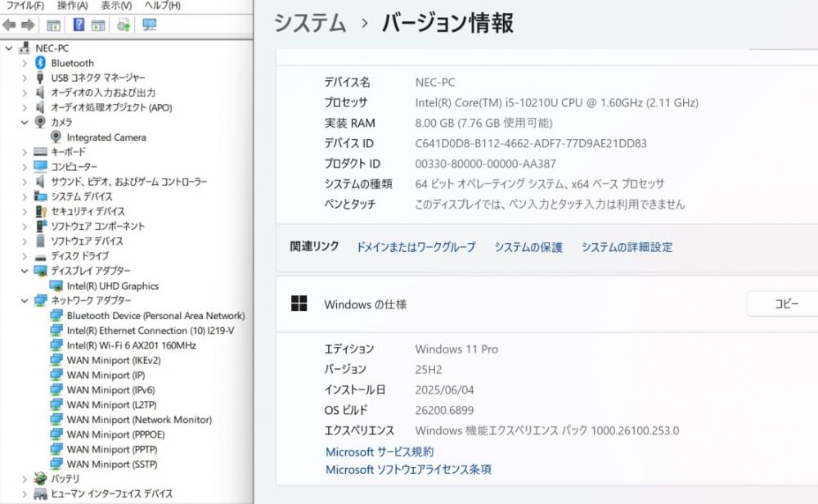Select サウンド、ビデオ、およびゲーム コントローラー row

coord(129,182)
